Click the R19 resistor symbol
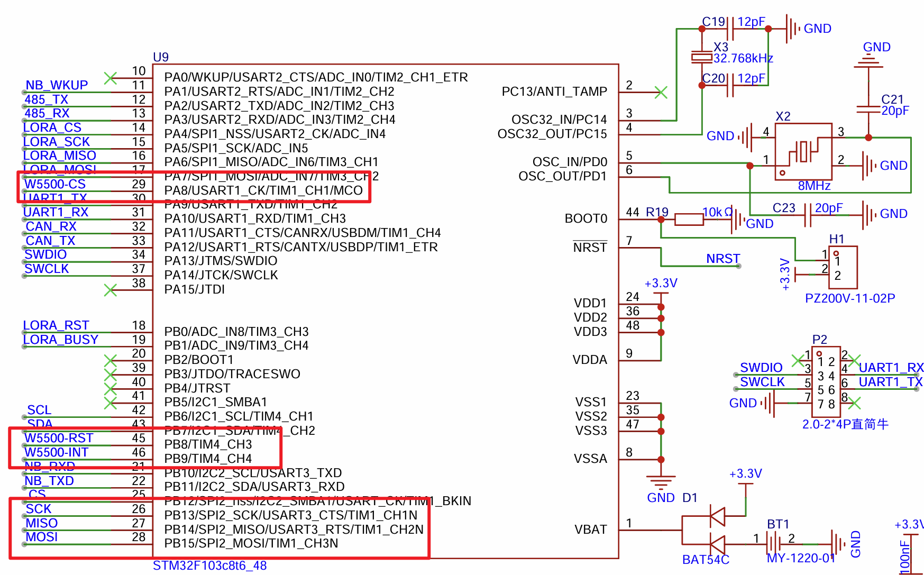924x575 pixels. [689, 219]
